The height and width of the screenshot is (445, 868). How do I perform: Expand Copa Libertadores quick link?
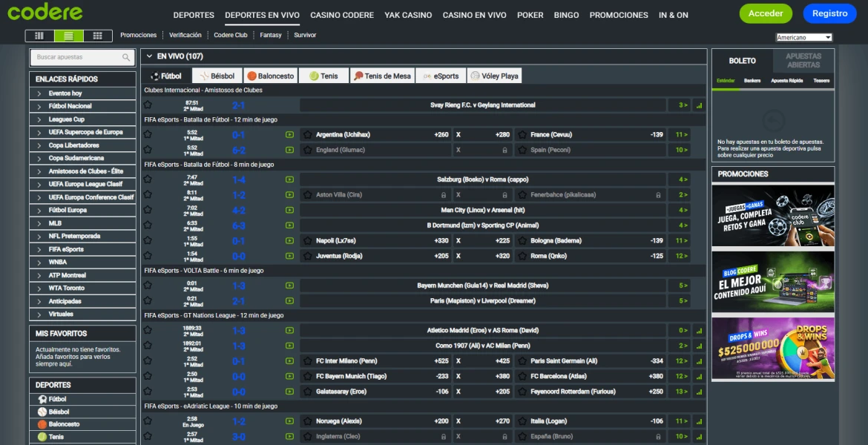pyautogui.click(x=83, y=145)
